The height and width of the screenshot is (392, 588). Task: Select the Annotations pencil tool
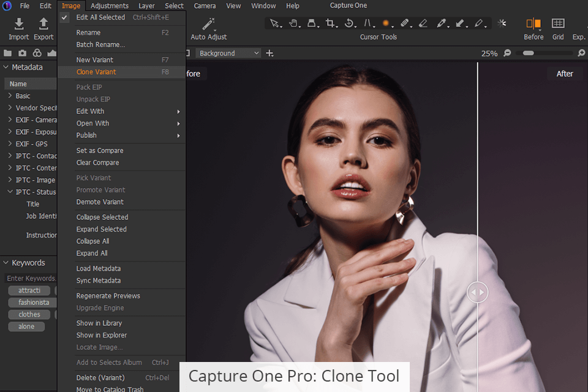click(x=479, y=24)
